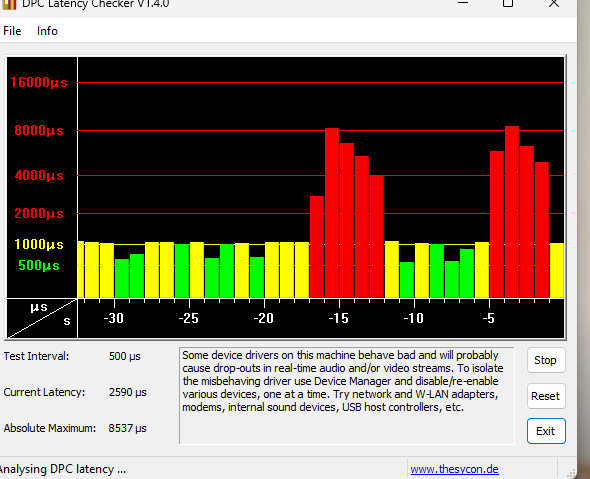This screenshot has height=479, width=590.
Task: Click the Exit button
Action: pyautogui.click(x=546, y=431)
